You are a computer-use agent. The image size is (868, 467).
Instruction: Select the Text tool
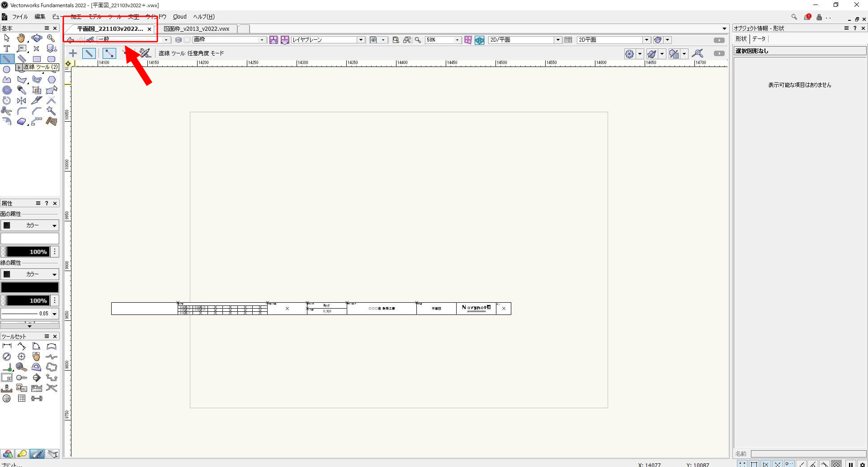(x=7, y=48)
